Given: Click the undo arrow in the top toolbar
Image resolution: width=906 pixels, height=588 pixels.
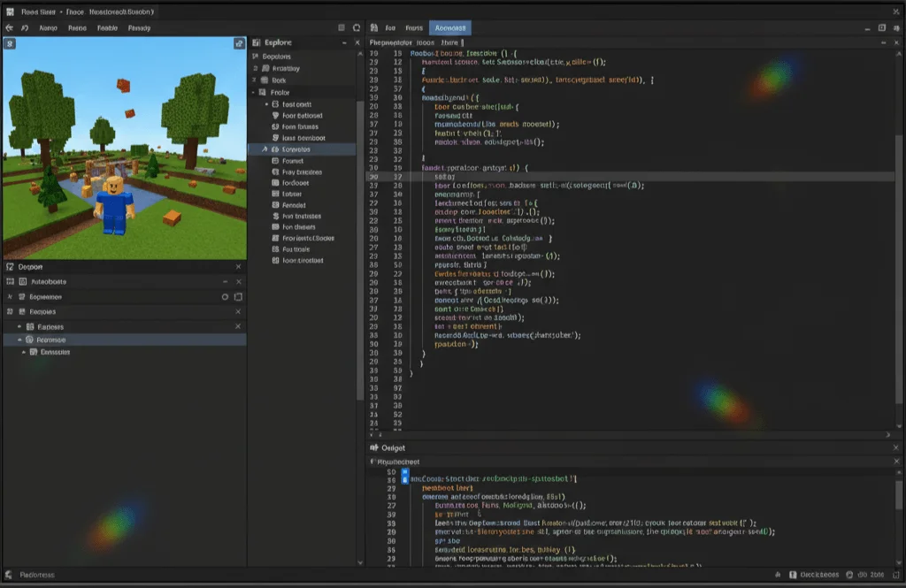Looking at the screenshot, I should click(x=9, y=27).
